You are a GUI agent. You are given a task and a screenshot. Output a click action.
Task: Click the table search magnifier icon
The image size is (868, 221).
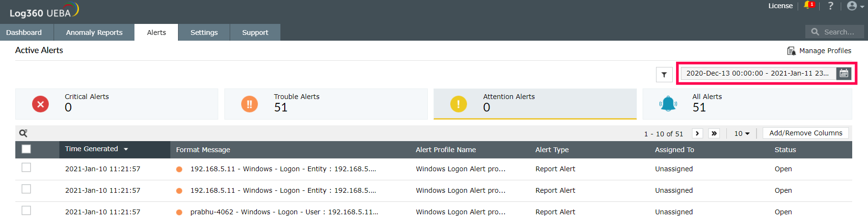[23, 133]
